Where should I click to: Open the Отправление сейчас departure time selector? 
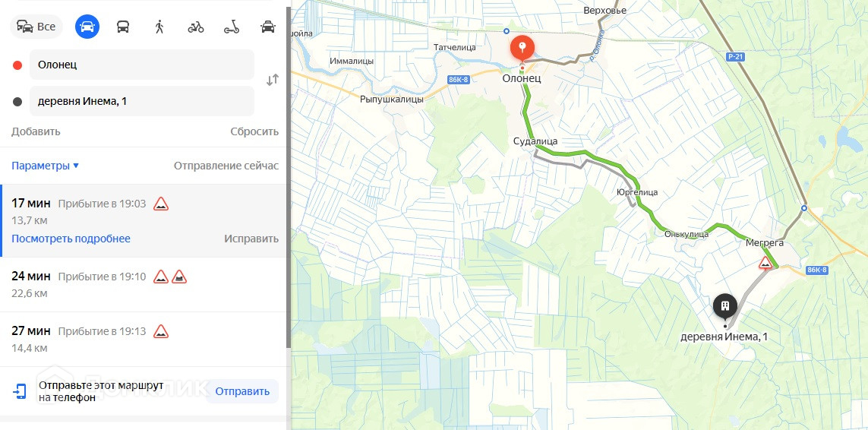[226, 166]
